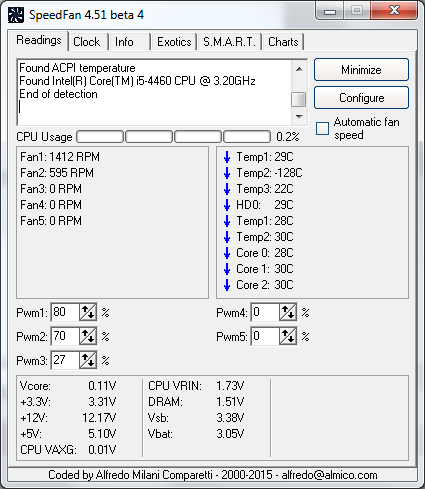Click the Vsb 3.38V reading
Screen dimensions: 425x489
pos(196,418)
